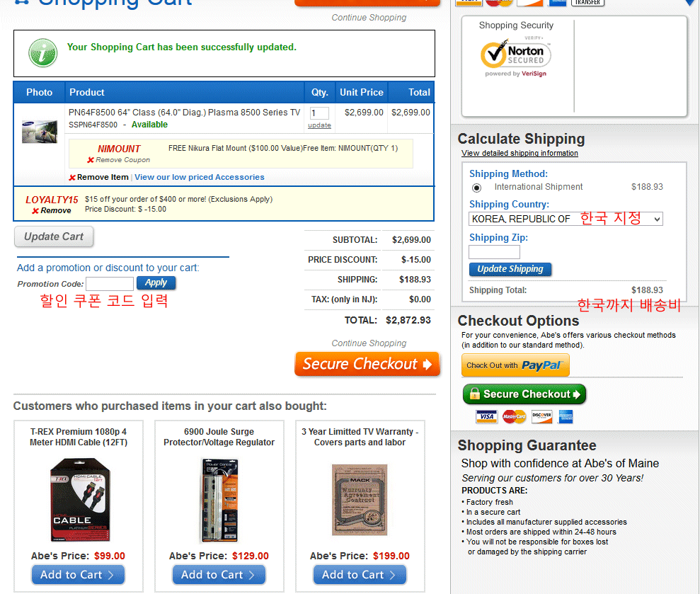The height and width of the screenshot is (594, 700).
Task: Click red X next to Remove Item
Action: point(72,177)
